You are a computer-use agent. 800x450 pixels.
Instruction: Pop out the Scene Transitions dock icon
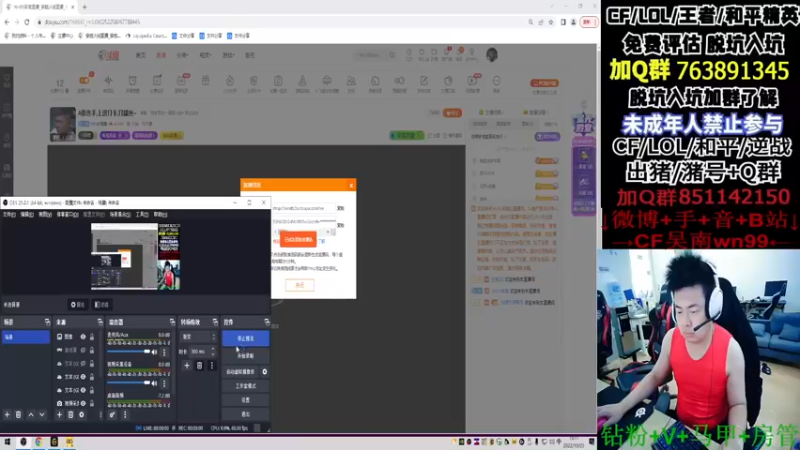click(x=215, y=322)
